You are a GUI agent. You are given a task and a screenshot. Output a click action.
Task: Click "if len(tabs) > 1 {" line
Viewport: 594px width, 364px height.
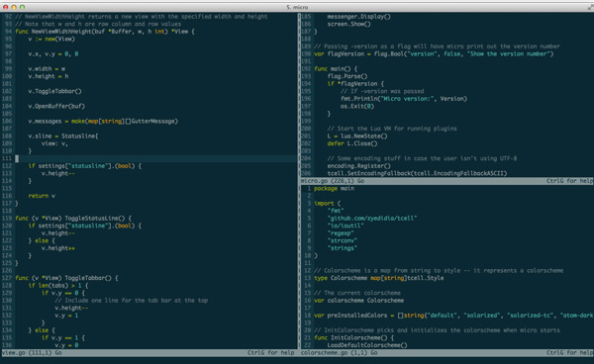(x=58, y=285)
